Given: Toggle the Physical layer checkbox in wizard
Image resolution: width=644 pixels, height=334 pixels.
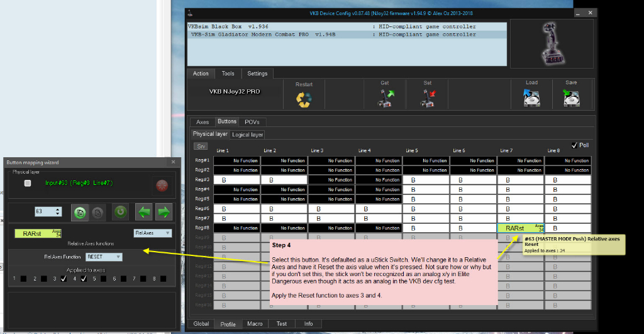Looking at the screenshot, I should (x=28, y=183).
